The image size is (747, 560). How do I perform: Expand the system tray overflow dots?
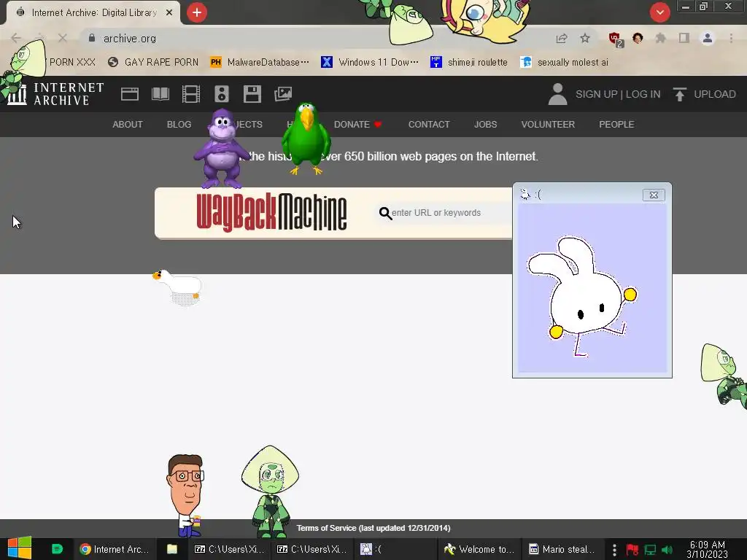click(x=614, y=550)
